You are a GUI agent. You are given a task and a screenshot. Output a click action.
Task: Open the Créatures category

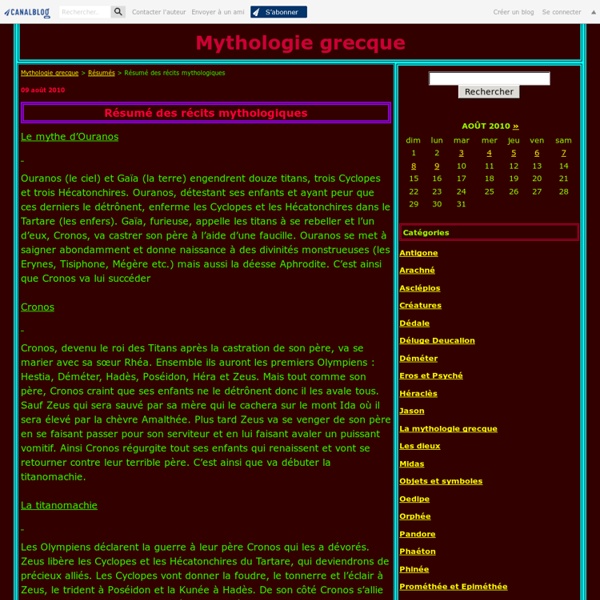coord(420,305)
